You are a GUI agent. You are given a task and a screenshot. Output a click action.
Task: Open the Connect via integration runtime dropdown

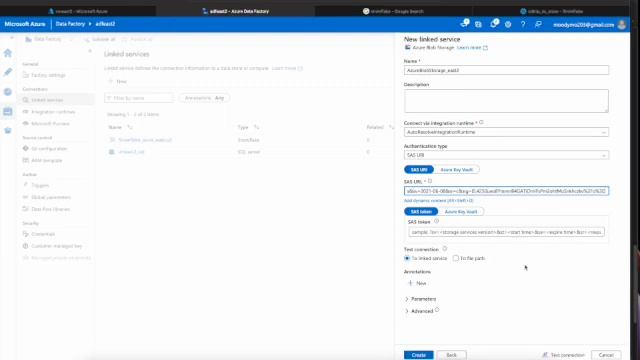pos(506,132)
